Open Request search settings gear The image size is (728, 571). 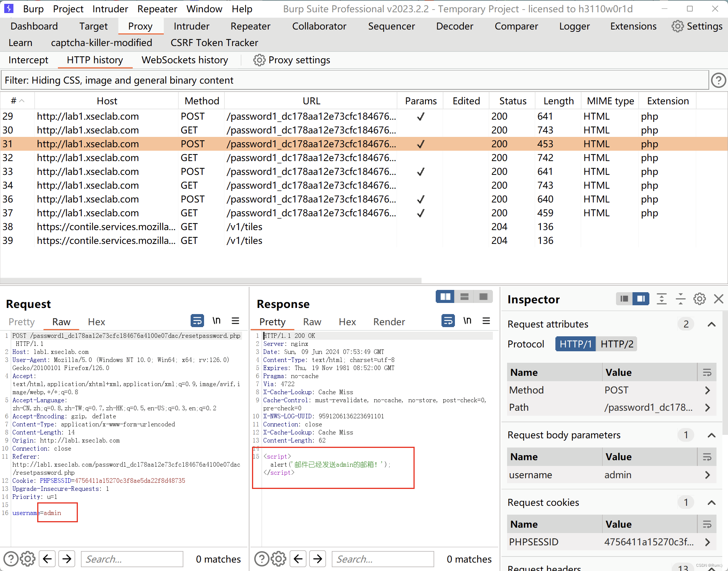(28, 559)
